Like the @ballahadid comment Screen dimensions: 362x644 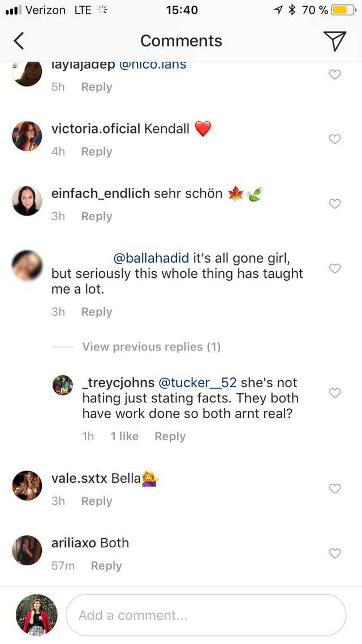pyautogui.click(x=335, y=268)
